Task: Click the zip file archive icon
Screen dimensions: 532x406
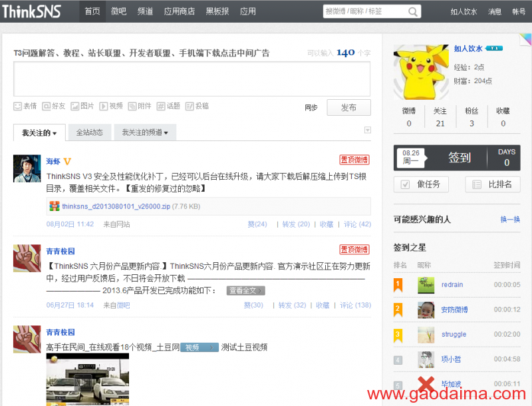Action: tap(55, 206)
